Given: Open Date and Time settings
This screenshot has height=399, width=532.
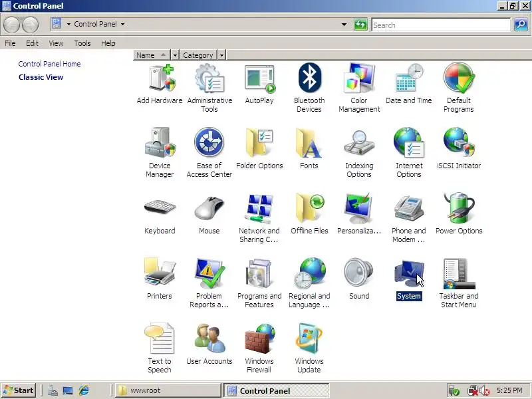Looking at the screenshot, I should (x=409, y=84).
